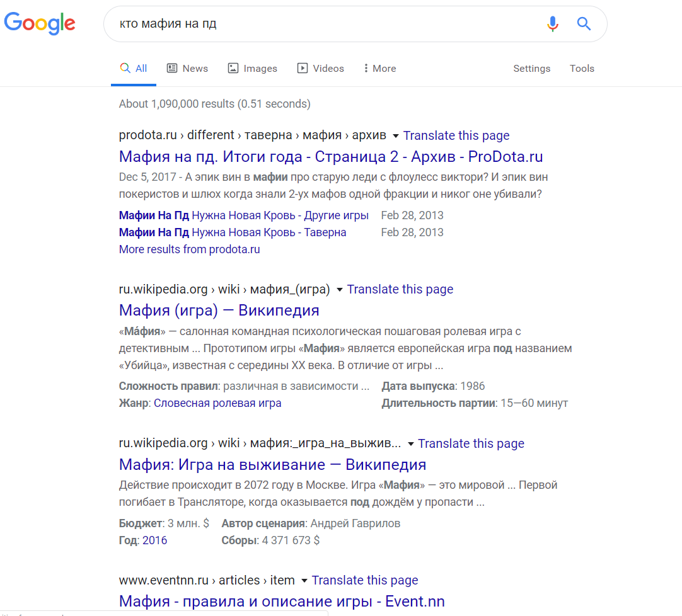Click the Google logo
The width and height of the screenshot is (682, 616).
click(x=39, y=24)
